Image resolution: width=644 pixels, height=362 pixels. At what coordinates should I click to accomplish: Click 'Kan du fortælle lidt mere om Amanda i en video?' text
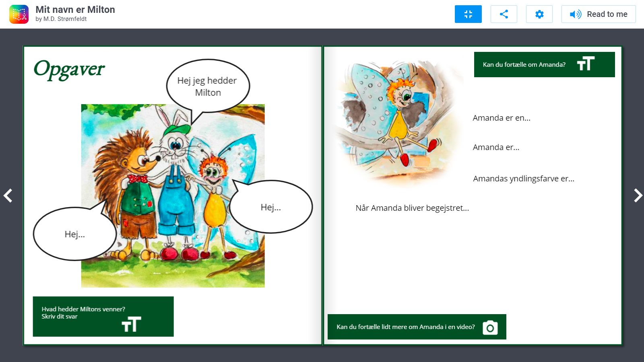406,327
